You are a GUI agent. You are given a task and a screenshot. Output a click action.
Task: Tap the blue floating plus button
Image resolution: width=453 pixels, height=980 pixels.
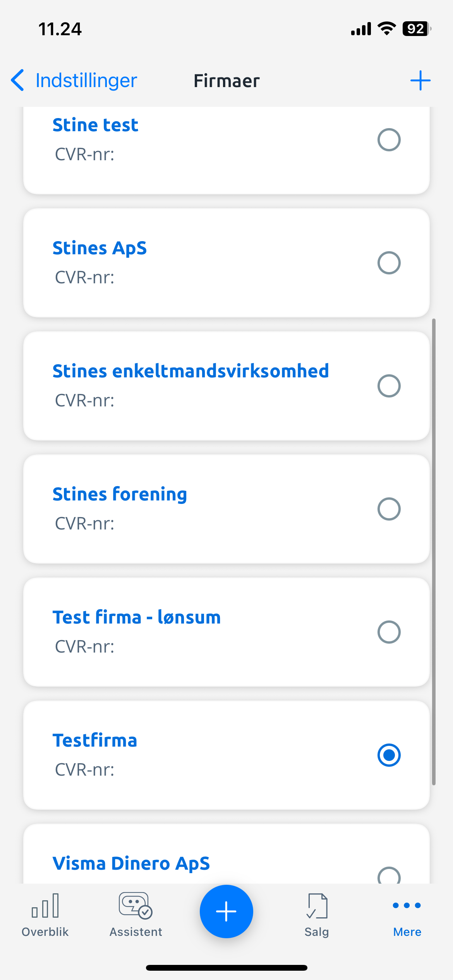[x=226, y=911]
